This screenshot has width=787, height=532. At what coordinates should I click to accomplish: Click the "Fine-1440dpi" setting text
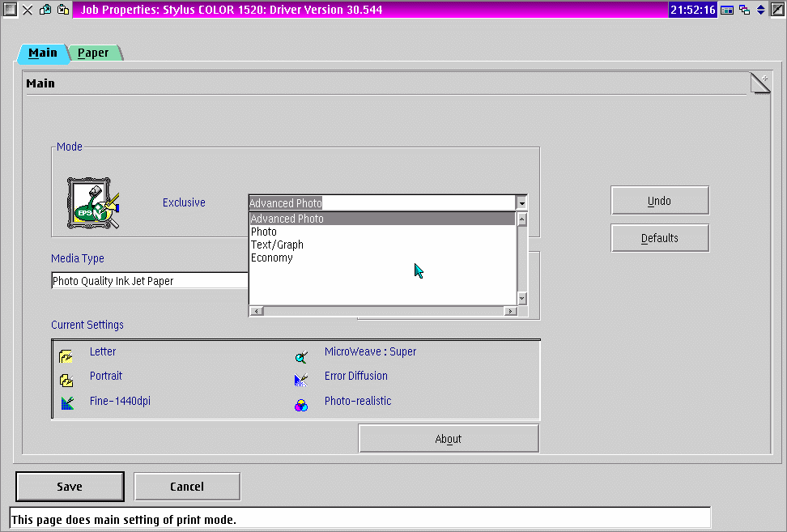click(120, 401)
